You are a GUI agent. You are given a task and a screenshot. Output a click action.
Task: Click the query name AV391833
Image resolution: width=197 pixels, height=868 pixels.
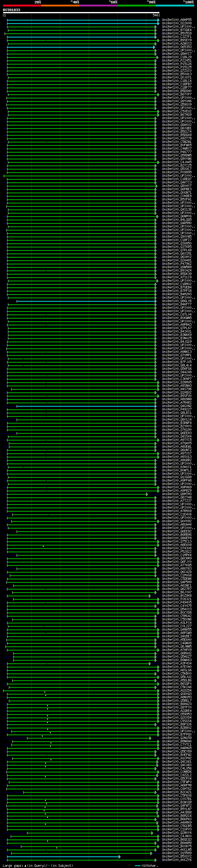[x=11, y=10]
